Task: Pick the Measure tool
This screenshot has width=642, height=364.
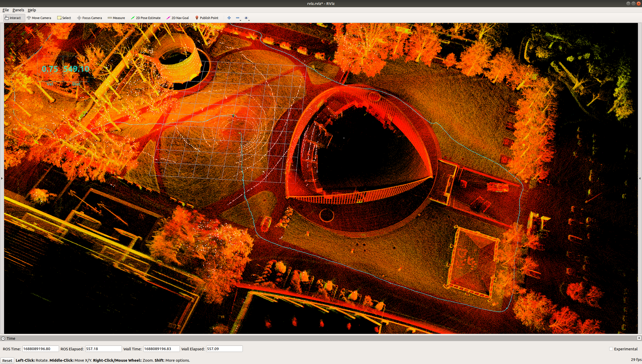Action: pos(116,18)
